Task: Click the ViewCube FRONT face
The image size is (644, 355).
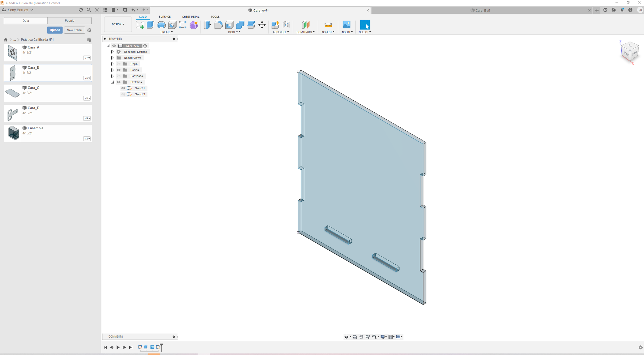Action: pyautogui.click(x=625, y=53)
